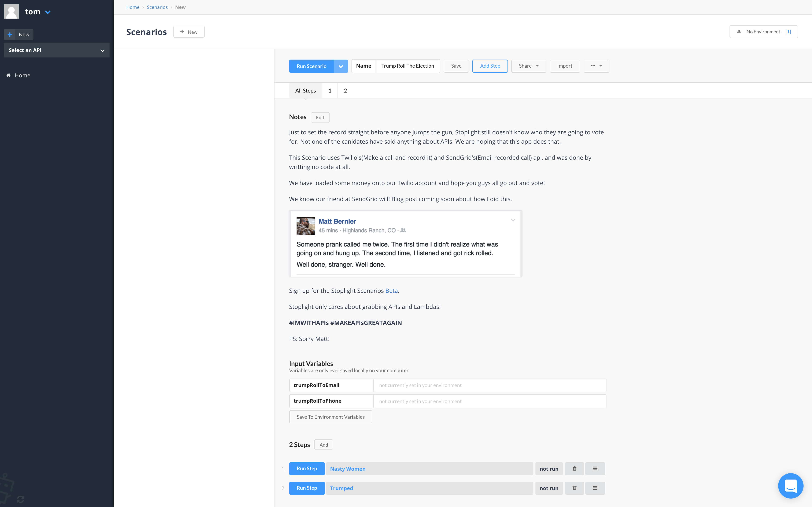
Task: Open the Beta signup link
Action: tap(391, 291)
